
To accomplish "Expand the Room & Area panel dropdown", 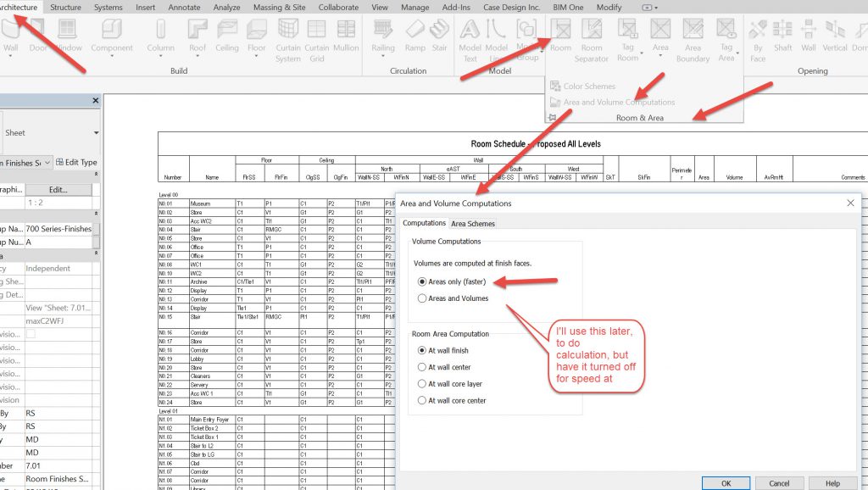I will coord(639,118).
